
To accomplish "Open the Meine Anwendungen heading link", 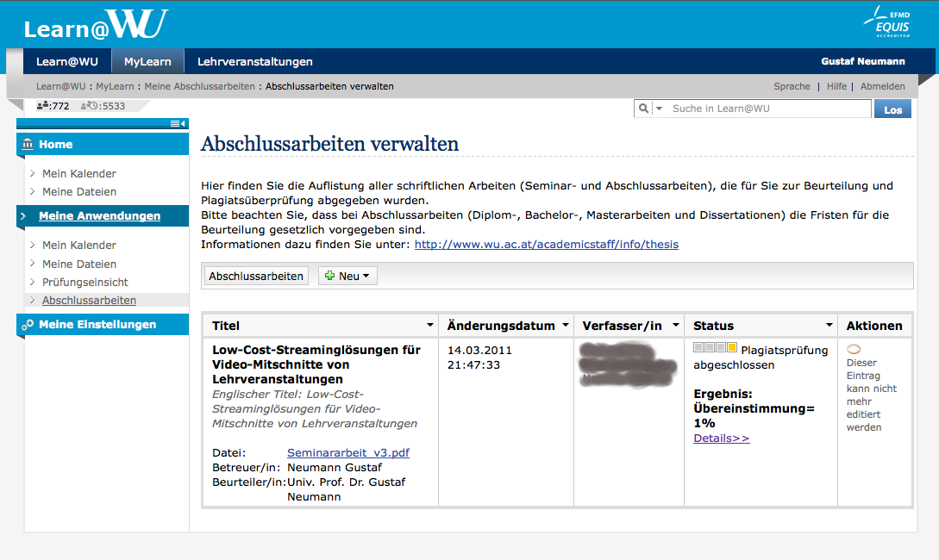I will 99,216.
